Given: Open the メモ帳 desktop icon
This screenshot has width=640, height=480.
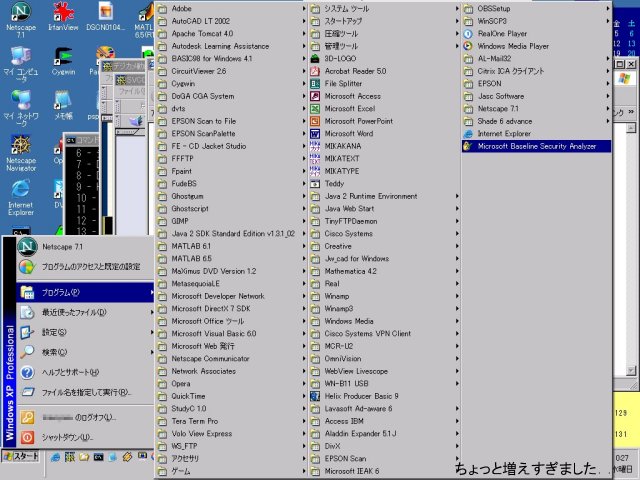Looking at the screenshot, I should click(63, 105).
